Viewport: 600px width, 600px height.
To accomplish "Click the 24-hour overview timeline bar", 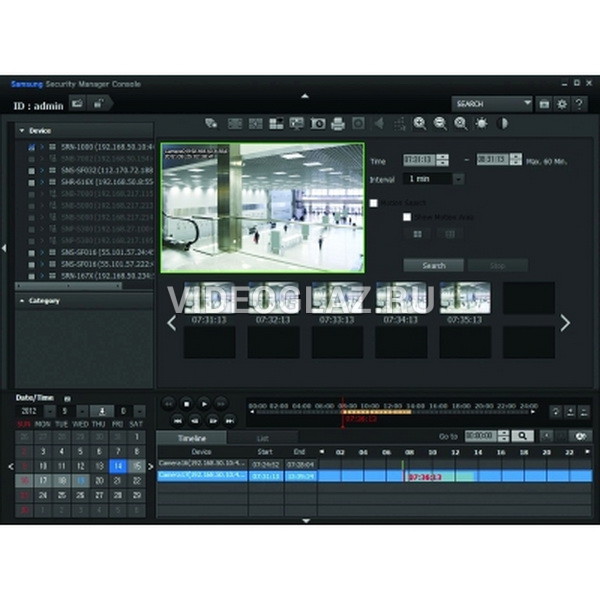I will (393, 412).
